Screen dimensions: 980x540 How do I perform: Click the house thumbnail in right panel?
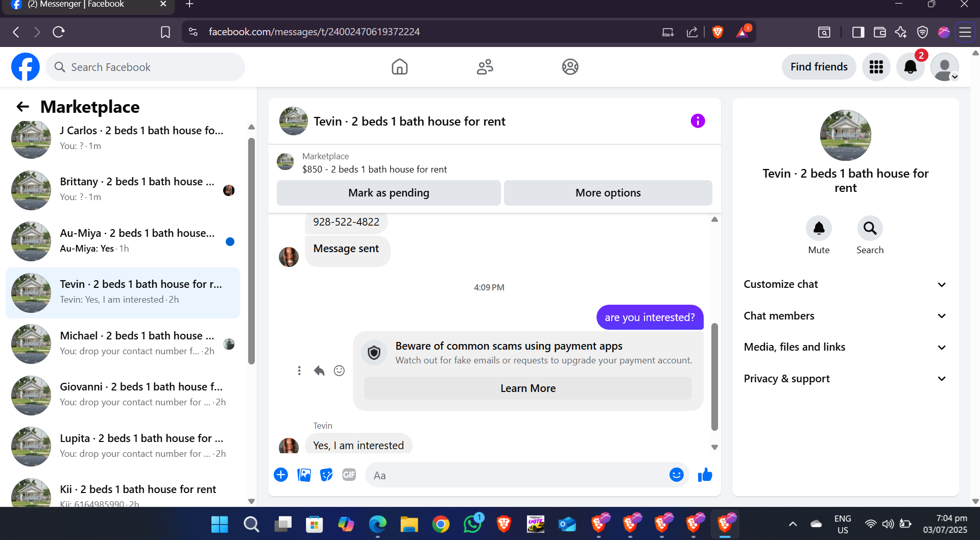(845, 135)
